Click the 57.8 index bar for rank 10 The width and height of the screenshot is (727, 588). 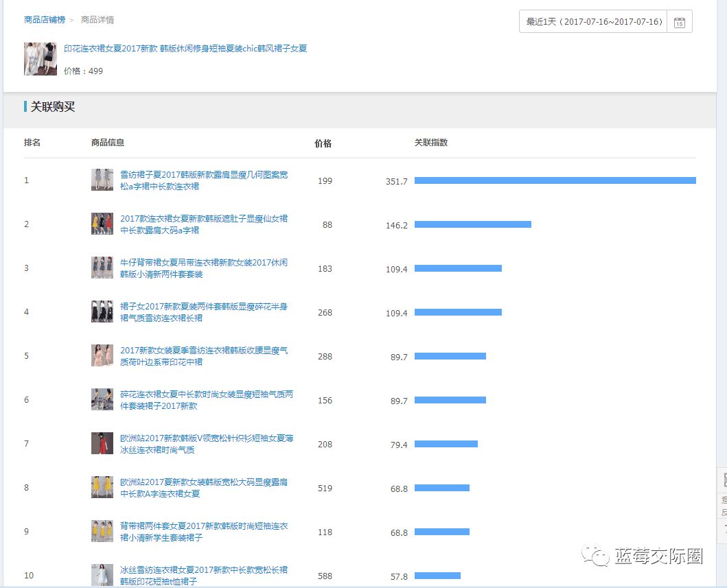(x=437, y=576)
